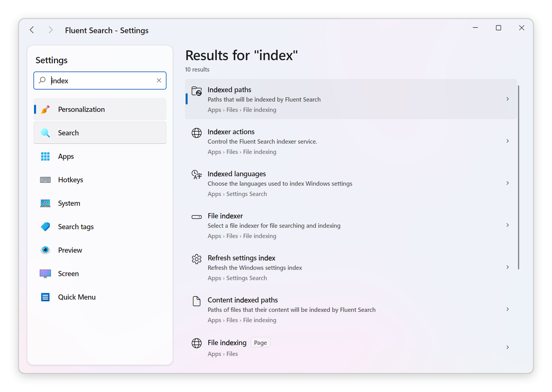552x392 pixels.
Task: Open the Preview settings category
Action: [x=100, y=250]
